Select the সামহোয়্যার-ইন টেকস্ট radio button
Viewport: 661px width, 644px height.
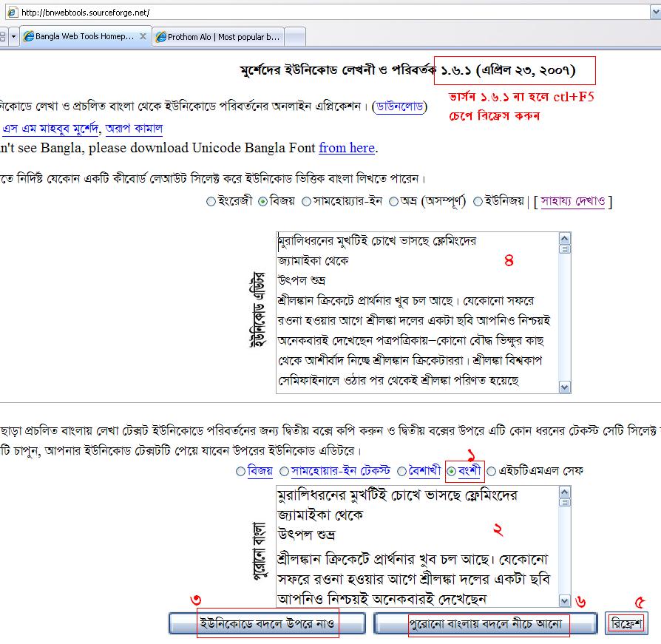point(284,471)
